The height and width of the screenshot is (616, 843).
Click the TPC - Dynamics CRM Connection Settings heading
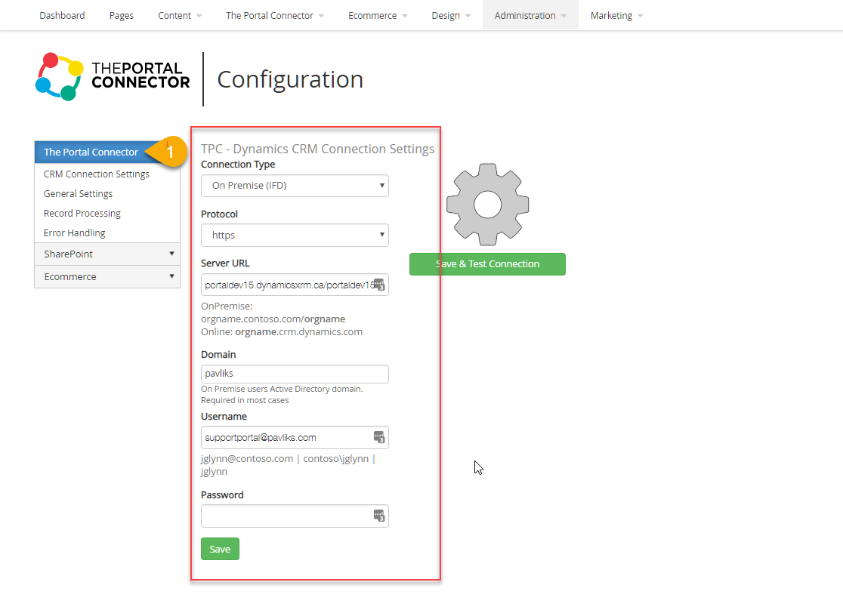click(318, 149)
